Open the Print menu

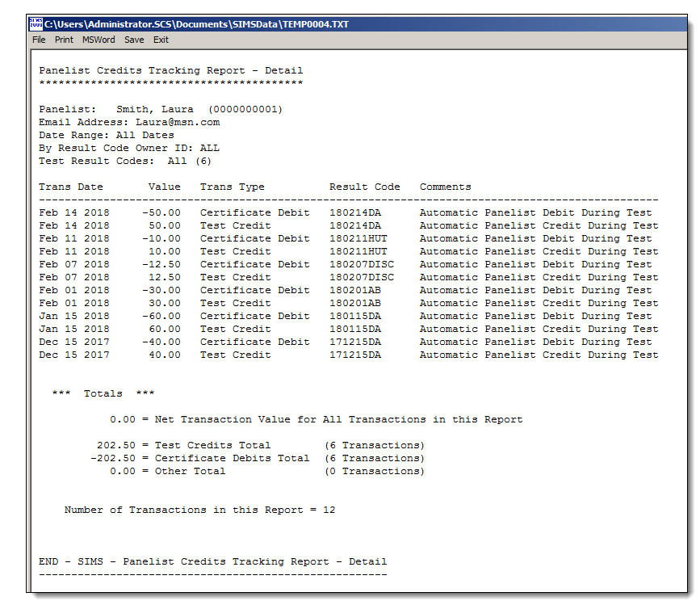point(64,40)
